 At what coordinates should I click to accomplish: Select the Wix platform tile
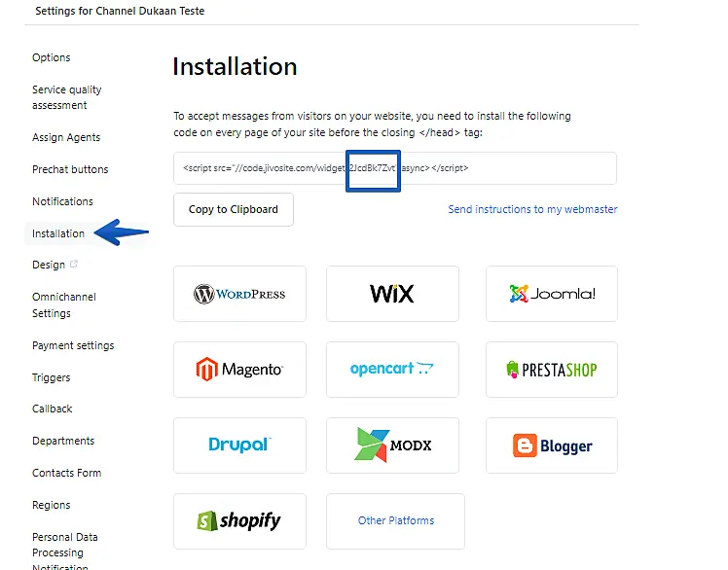click(393, 294)
